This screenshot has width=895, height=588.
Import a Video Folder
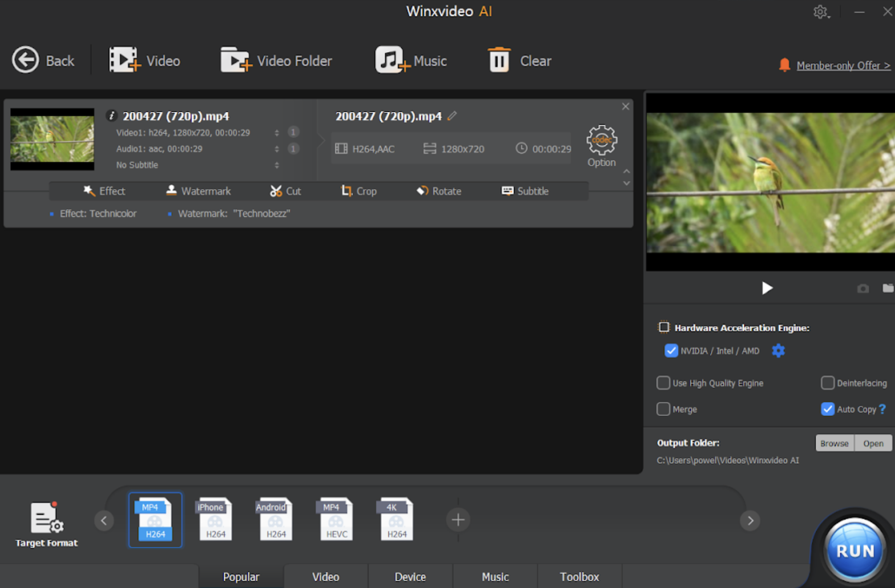276,60
